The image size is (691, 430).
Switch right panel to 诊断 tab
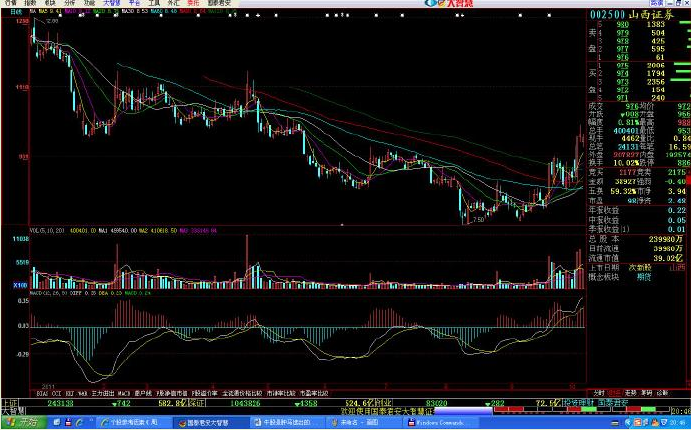tap(662, 393)
